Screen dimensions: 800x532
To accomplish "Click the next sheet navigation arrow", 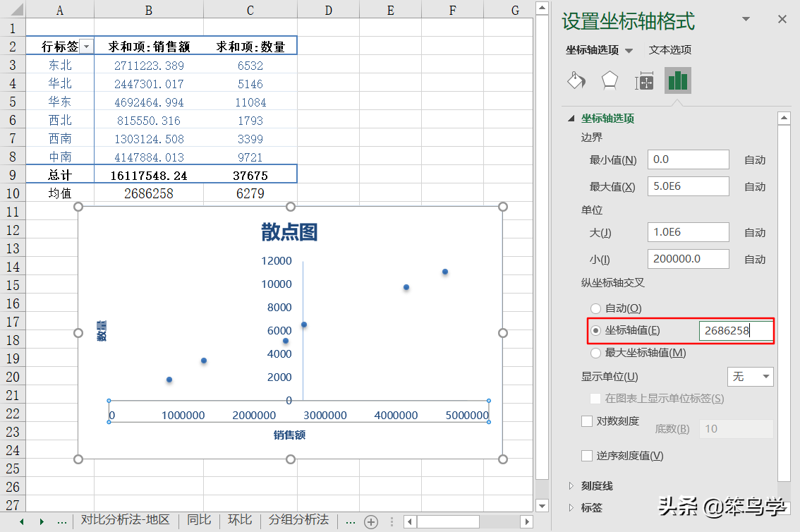I will (x=42, y=522).
